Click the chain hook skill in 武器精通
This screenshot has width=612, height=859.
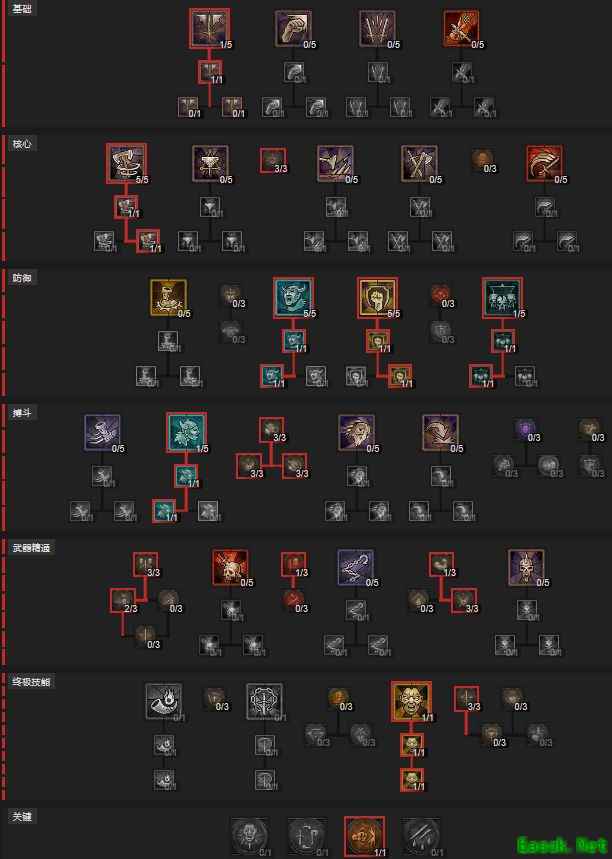click(x=356, y=567)
